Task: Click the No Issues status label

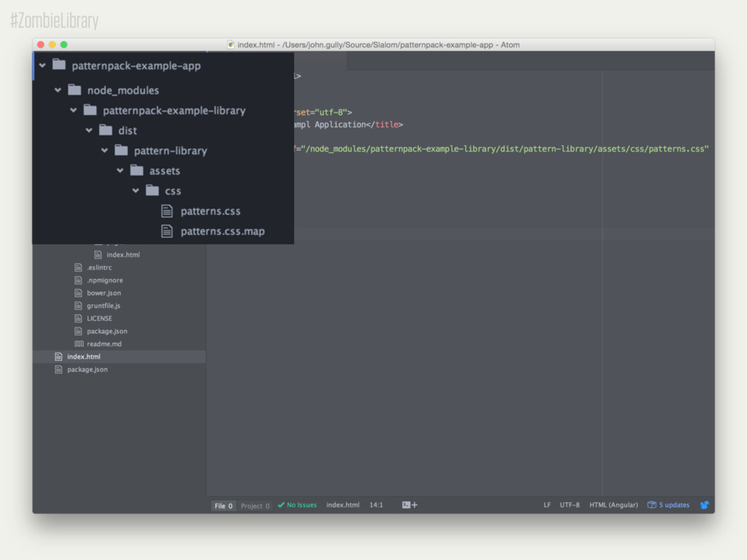Action: (301, 505)
